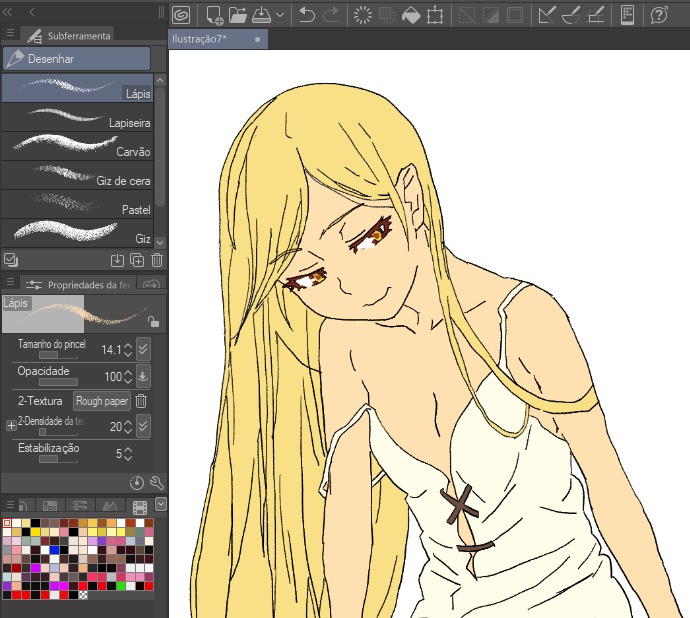Toggle snap to grid icon

coord(596,15)
